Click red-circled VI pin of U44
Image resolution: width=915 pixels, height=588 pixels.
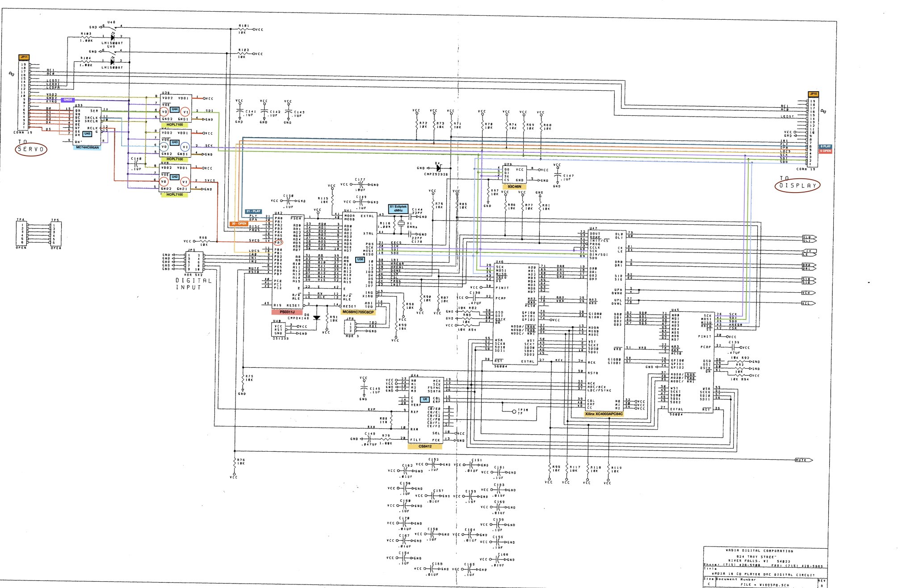[186, 112]
